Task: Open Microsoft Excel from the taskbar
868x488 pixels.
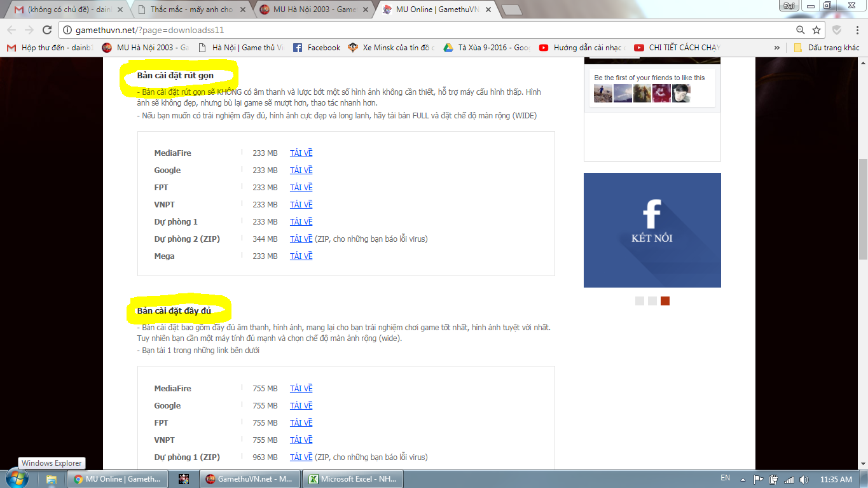Action: tap(352, 479)
